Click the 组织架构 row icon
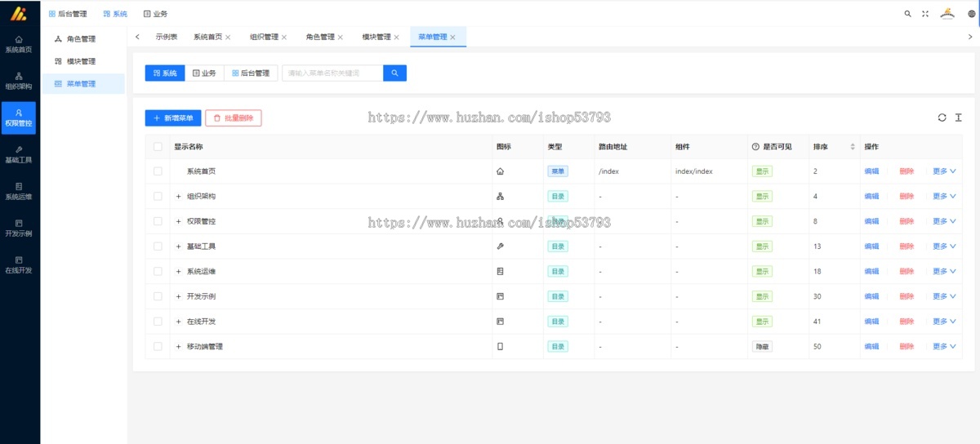Screen dimensions: 980x444 (500, 197)
